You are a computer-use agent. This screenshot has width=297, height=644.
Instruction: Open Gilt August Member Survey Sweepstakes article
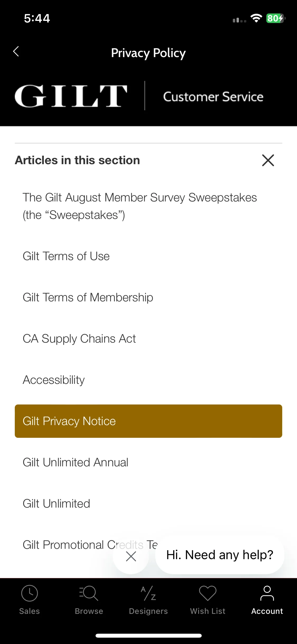coord(140,206)
